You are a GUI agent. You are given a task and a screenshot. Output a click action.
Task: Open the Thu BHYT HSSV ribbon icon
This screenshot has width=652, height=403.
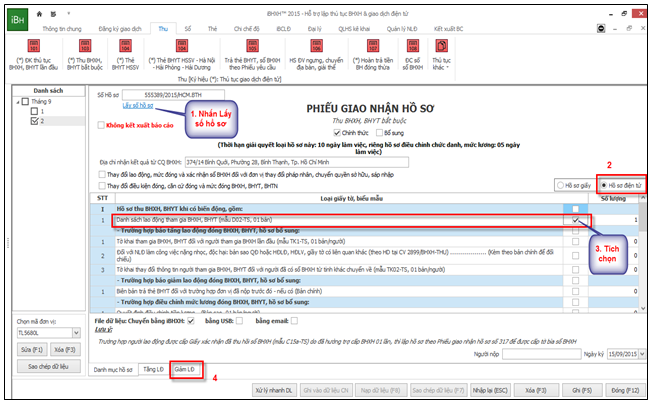[x=126, y=53]
